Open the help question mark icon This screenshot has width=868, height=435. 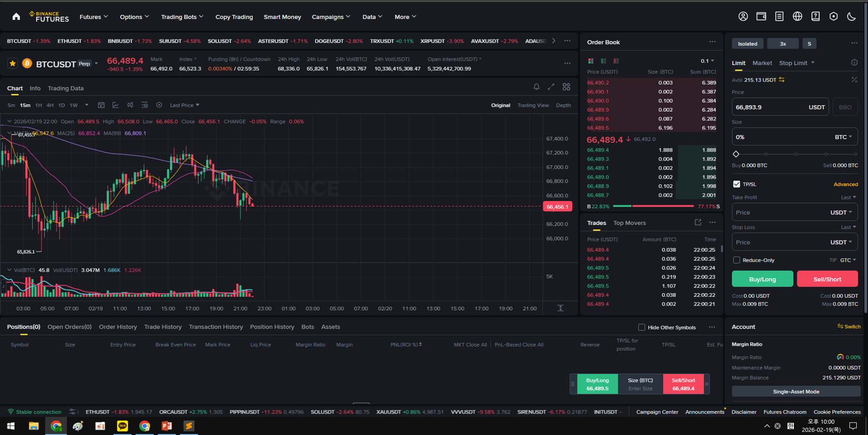(815, 17)
